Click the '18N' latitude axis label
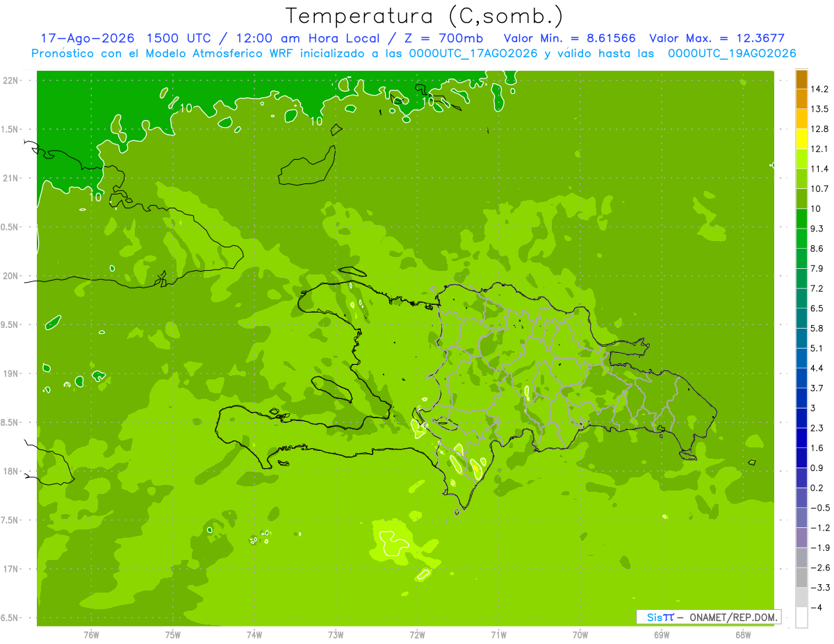The image size is (834, 644). 11,472
